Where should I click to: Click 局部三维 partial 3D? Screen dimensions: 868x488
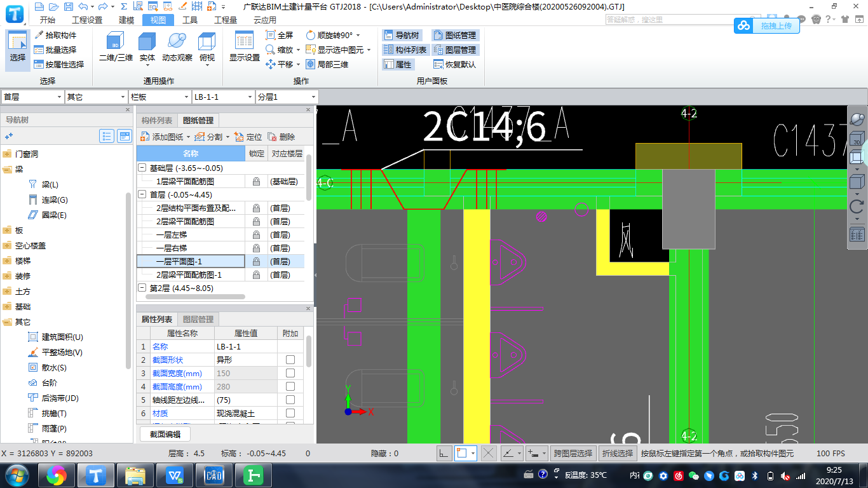pyautogui.click(x=327, y=64)
